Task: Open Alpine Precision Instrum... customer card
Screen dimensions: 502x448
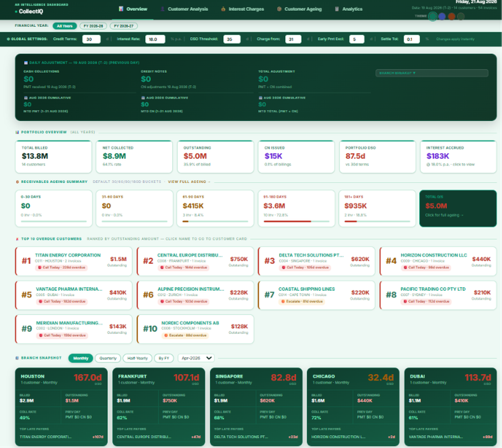Action: coord(195,295)
